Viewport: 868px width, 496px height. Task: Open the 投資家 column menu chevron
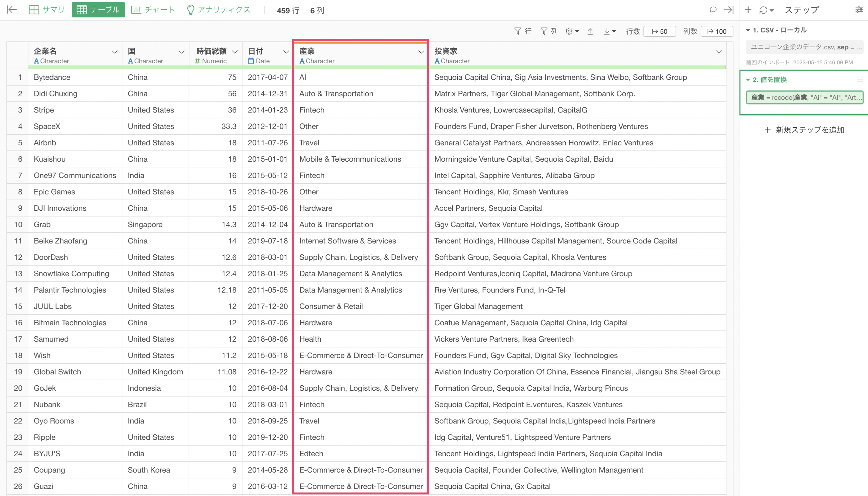coord(719,52)
